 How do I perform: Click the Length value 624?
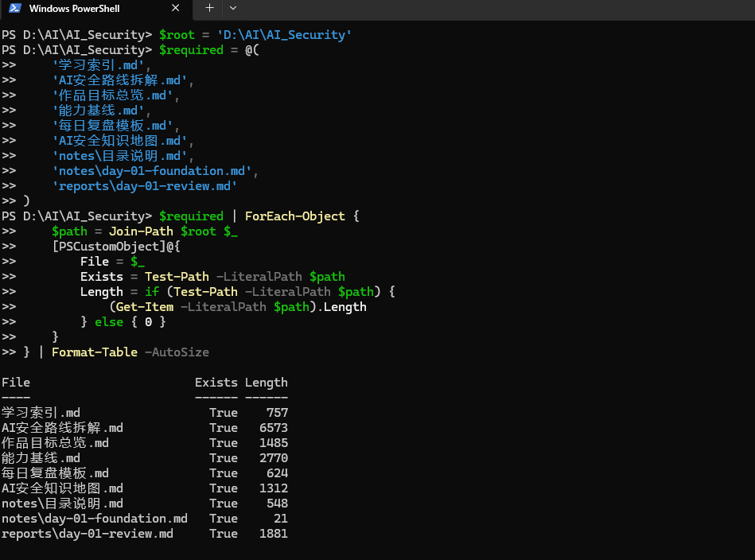(x=278, y=472)
